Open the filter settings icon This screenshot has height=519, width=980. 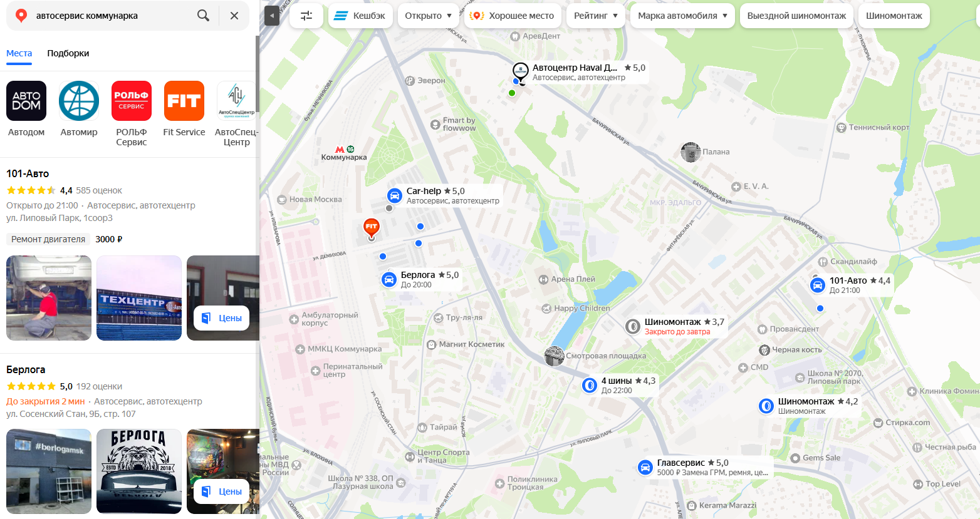[306, 16]
